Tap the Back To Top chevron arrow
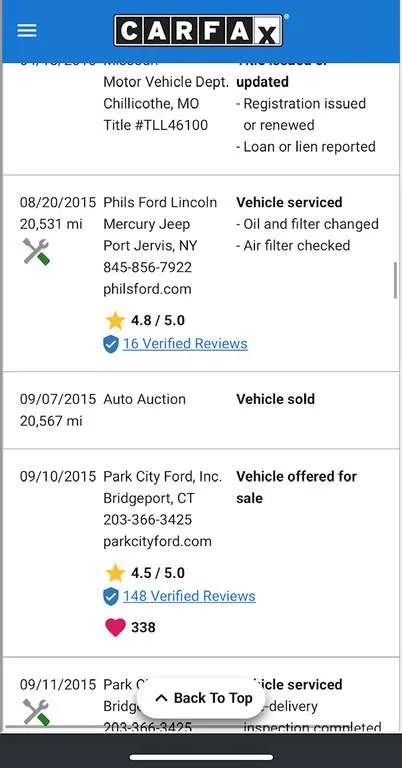Image resolution: width=402 pixels, height=768 pixels. click(x=161, y=698)
